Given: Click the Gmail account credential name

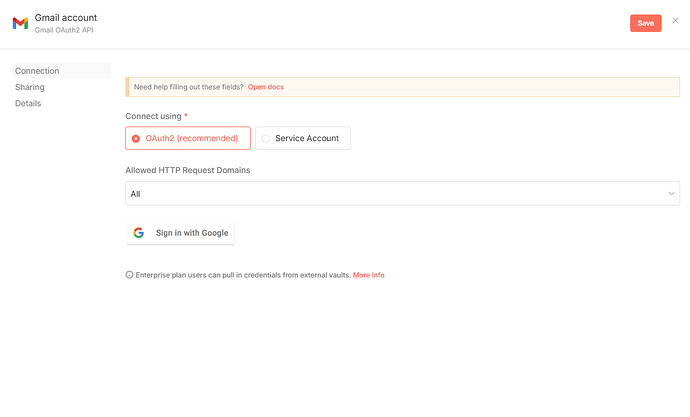Looking at the screenshot, I should 66,18.
